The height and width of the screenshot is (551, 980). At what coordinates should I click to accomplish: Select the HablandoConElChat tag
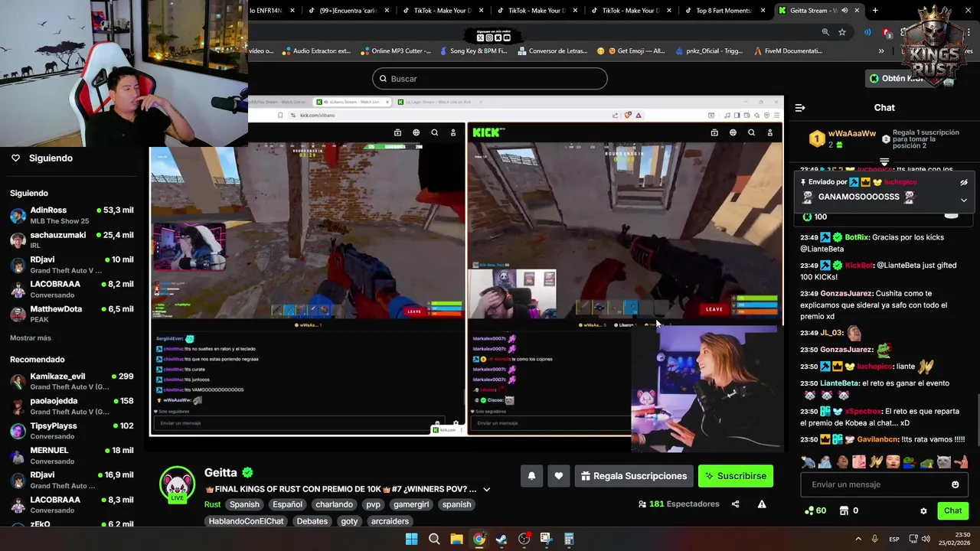coord(247,521)
